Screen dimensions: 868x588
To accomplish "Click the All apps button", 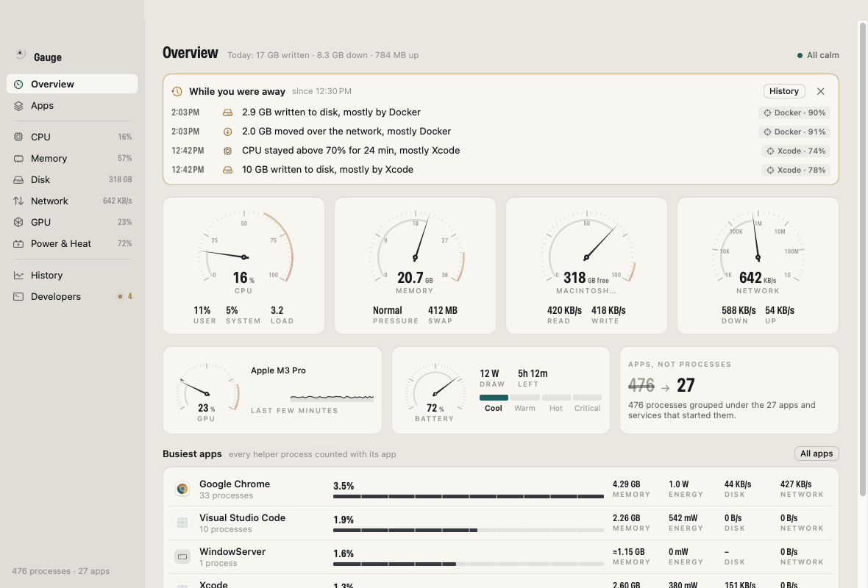I will [817, 453].
